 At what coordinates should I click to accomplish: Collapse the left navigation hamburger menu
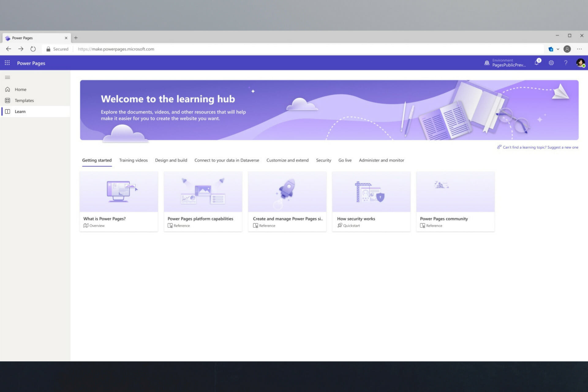click(x=8, y=77)
